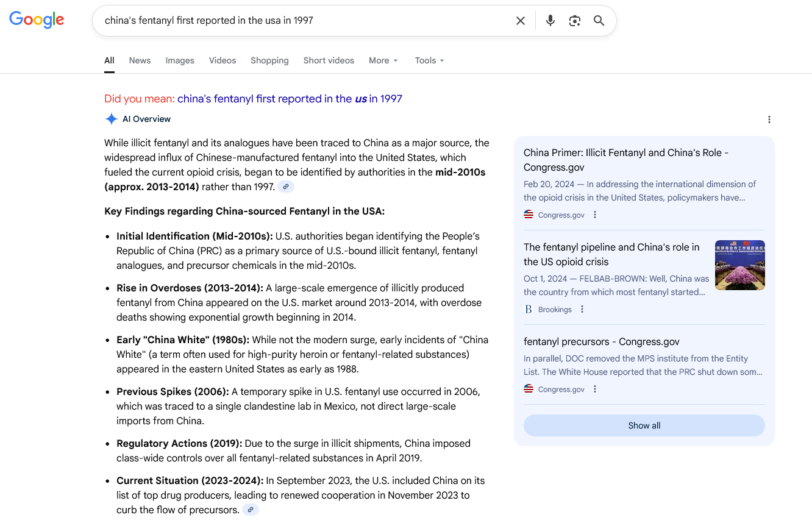Open the Short videos tab
The height and width of the screenshot is (523, 812).
click(x=329, y=60)
